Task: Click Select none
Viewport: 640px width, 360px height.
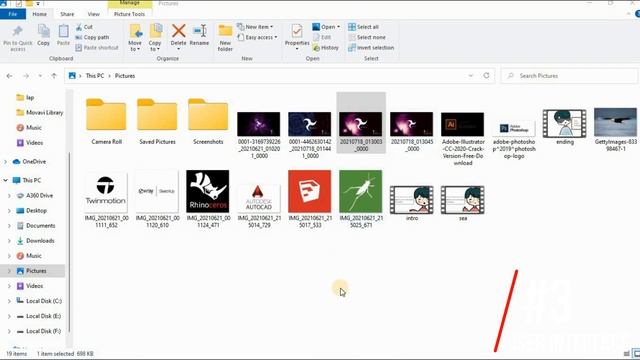Action: [367, 37]
